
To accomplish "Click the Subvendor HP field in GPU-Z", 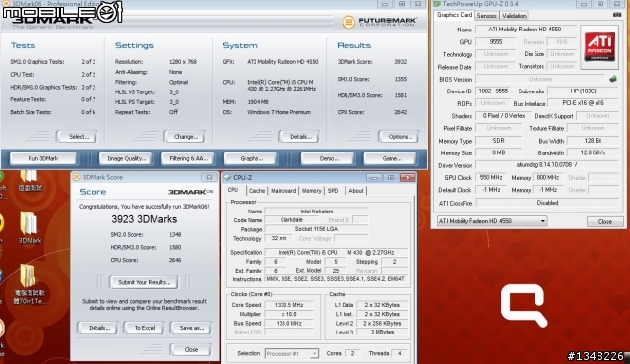I will click(584, 91).
